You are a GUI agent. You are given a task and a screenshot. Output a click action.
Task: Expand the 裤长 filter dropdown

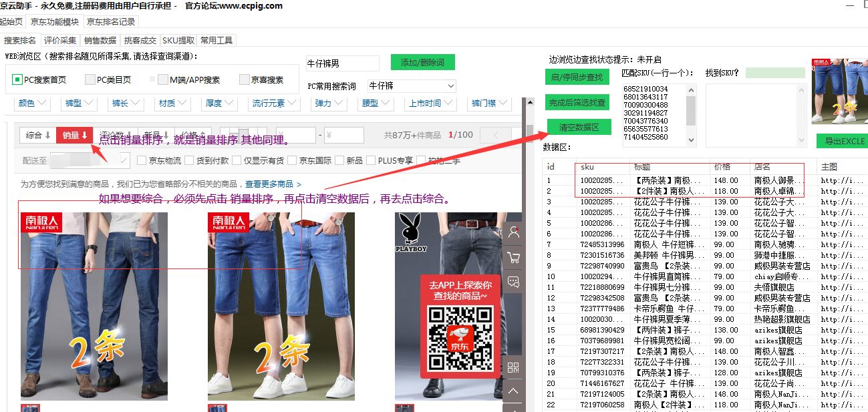(126, 104)
